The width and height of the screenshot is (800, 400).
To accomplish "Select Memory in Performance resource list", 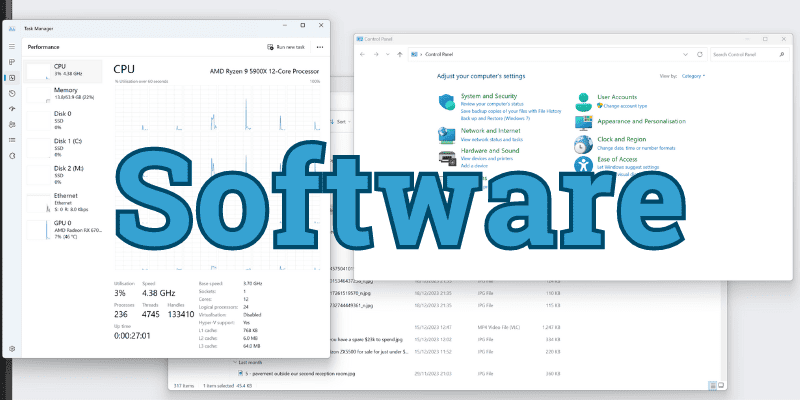I will click(x=63, y=93).
